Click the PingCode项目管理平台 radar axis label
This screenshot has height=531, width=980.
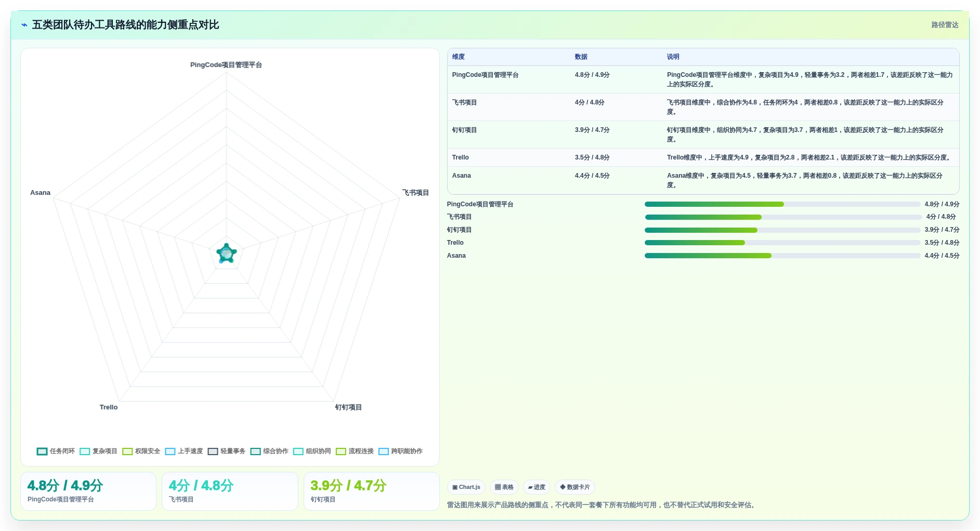coord(226,65)
